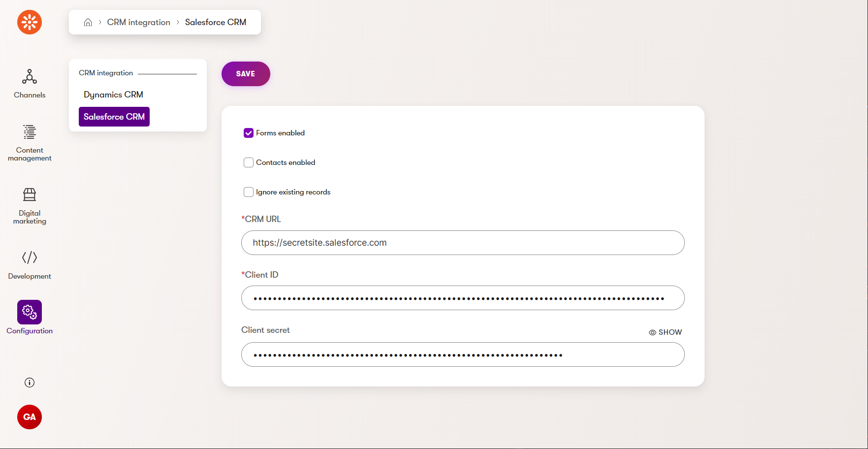Viewport: 868px width, 449px height.
Task: Click into the CRM URL field
Action: [463, 243]
